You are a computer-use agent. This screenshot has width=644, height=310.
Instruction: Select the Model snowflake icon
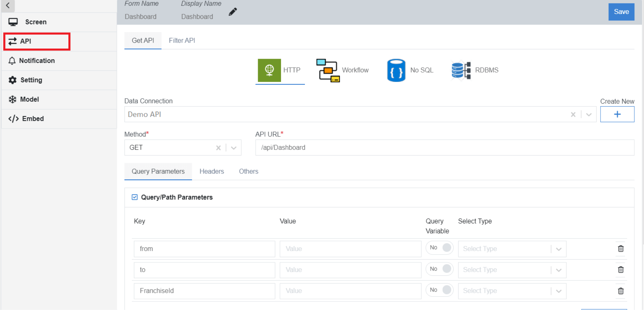tap(12, 99)
